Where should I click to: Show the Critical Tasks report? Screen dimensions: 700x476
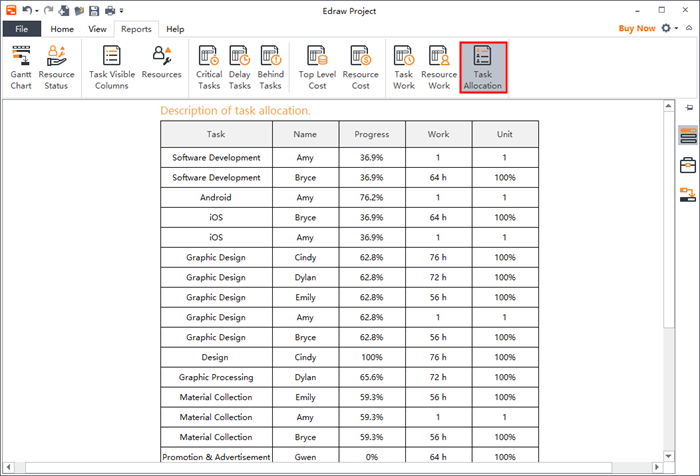click(209, 67)
